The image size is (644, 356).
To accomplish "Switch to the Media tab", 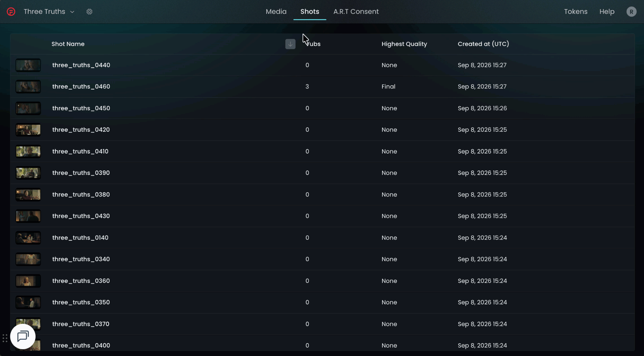I will click(x=276, y=12).
